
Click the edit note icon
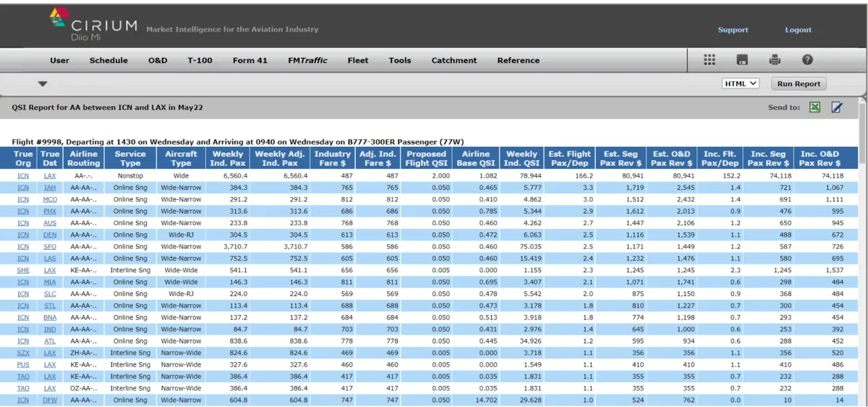pos(837,107)
